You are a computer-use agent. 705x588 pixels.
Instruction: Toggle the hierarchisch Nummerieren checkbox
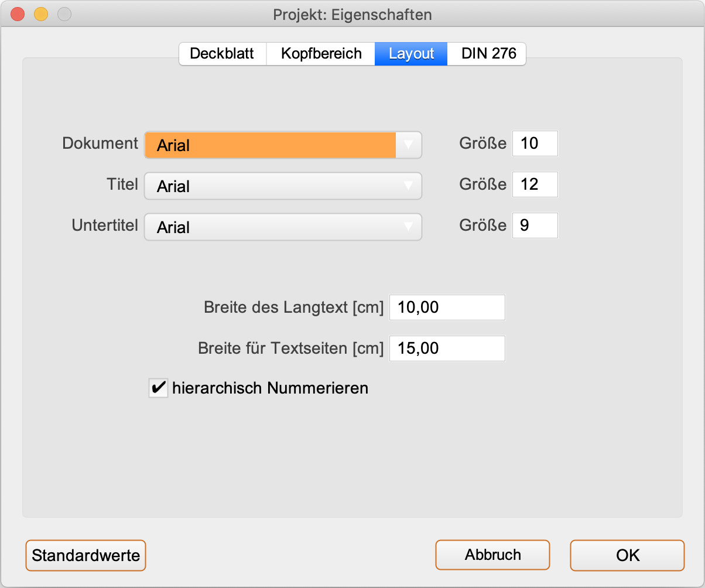(x=158, y=388)
